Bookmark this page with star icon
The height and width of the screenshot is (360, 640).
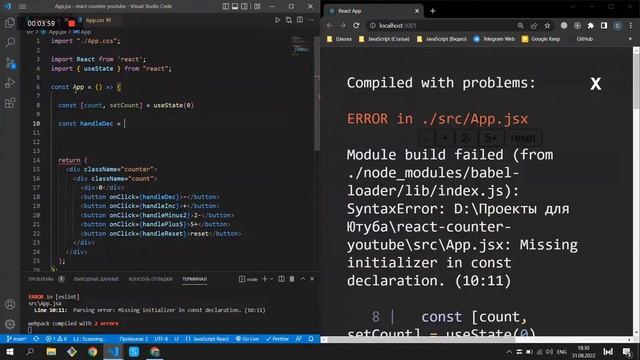547,25
